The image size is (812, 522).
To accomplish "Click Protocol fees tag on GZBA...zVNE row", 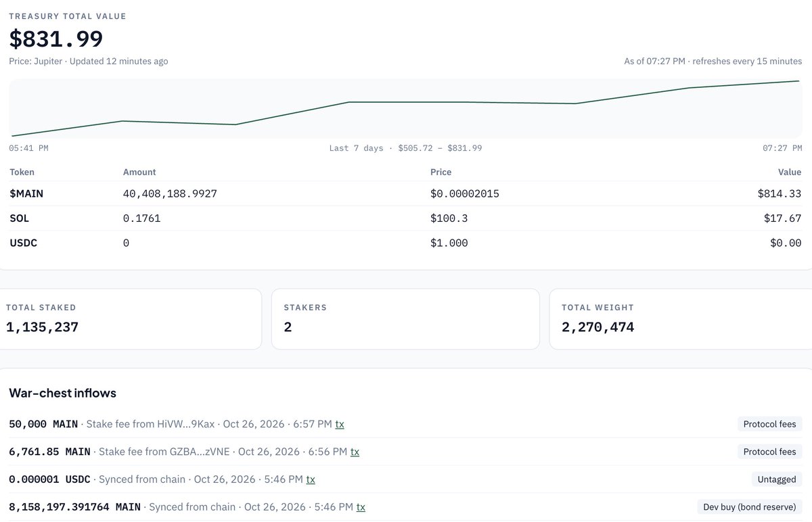I will [770, 452].
